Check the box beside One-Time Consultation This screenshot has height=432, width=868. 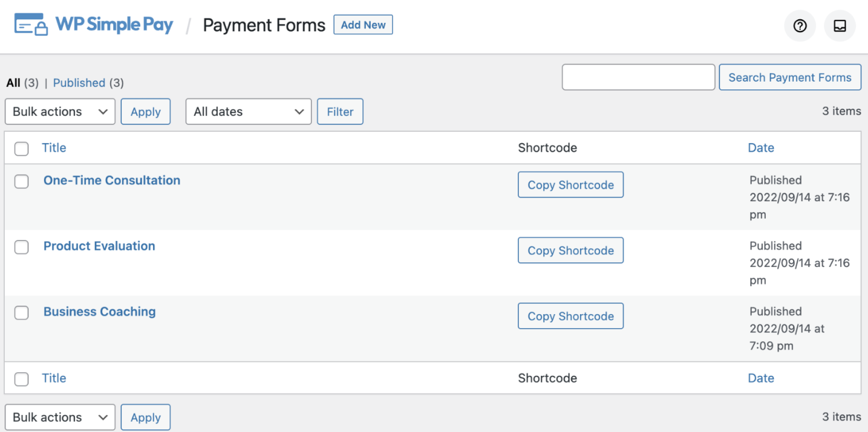coord(21,181)
